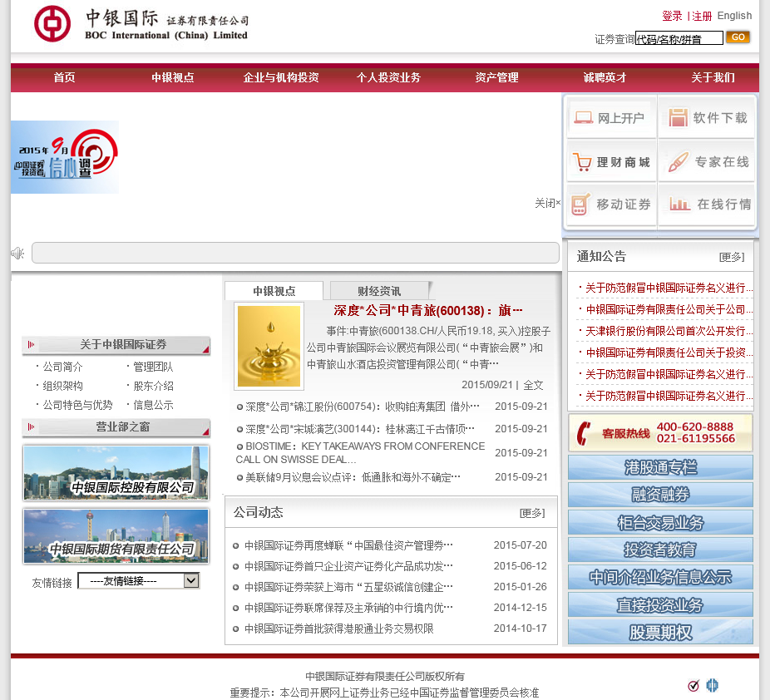
Task: Open the 关于我们 navigation menu
Action: tap(713, 77)
